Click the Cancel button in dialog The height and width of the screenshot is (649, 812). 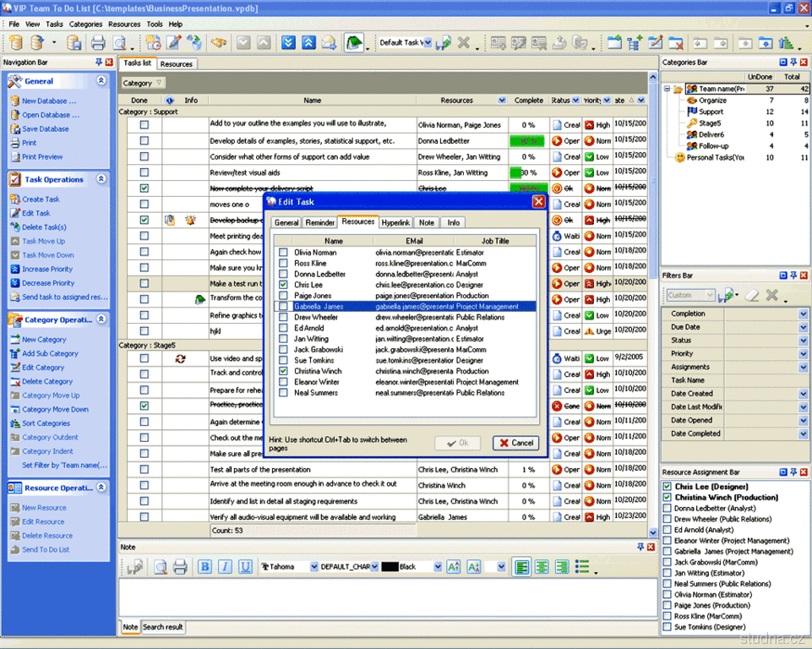(x=515, y=443)
